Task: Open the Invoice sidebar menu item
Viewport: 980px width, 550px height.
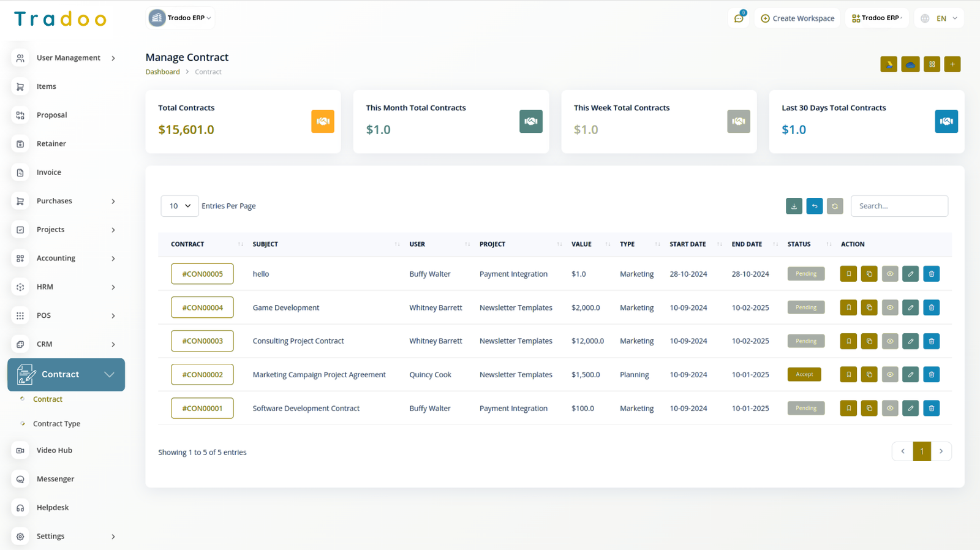Action: tap(48, 173)
